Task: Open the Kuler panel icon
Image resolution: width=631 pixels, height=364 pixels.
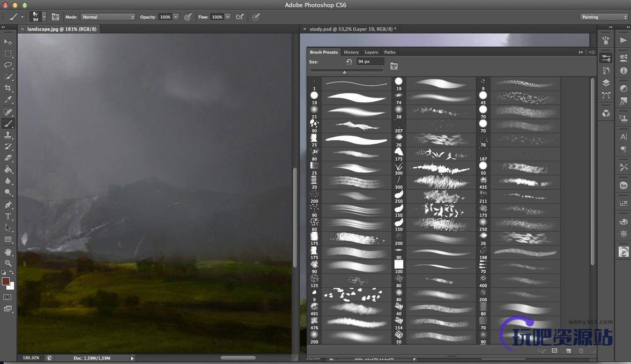Action: click(x=623, y=185)
